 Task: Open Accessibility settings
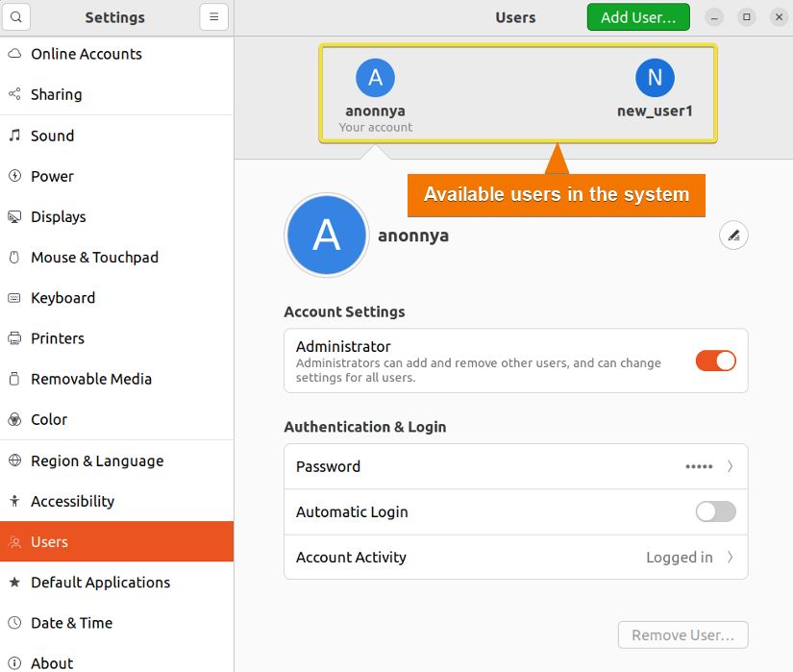(x=117, y=501)
